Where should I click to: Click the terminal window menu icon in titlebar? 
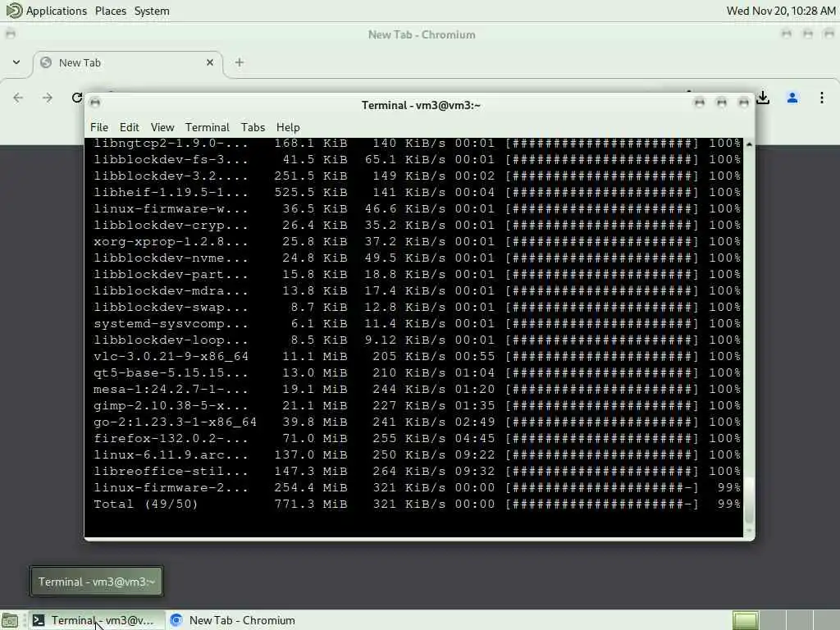point(95,103)
